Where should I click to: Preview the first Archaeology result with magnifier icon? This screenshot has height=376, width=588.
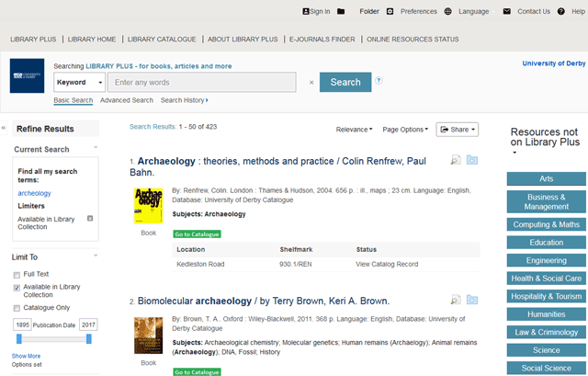(x=456, y=161)
